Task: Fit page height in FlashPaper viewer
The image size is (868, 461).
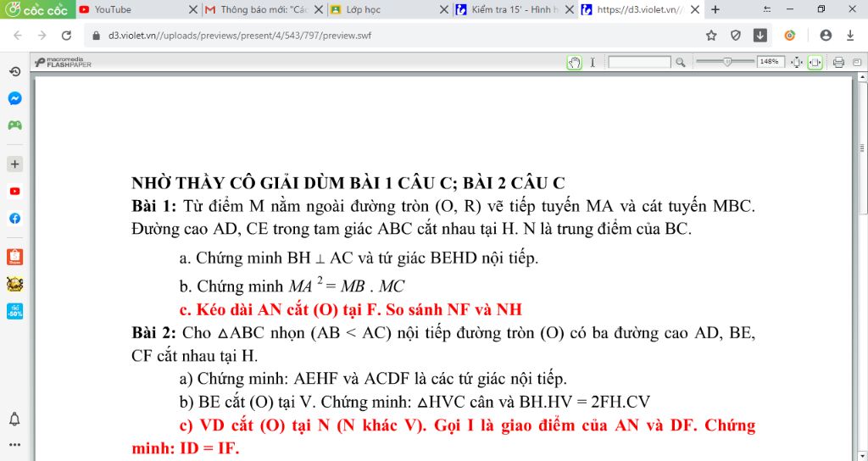Action: 797,63
